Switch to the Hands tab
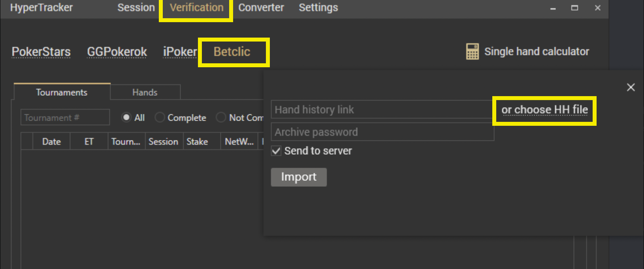Viewport: 644px width, 269px height. (145, 92)
